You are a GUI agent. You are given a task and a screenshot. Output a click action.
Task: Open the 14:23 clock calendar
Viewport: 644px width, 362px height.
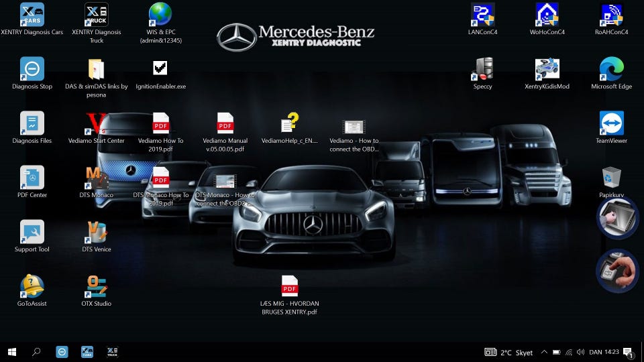tap(612, 352)
